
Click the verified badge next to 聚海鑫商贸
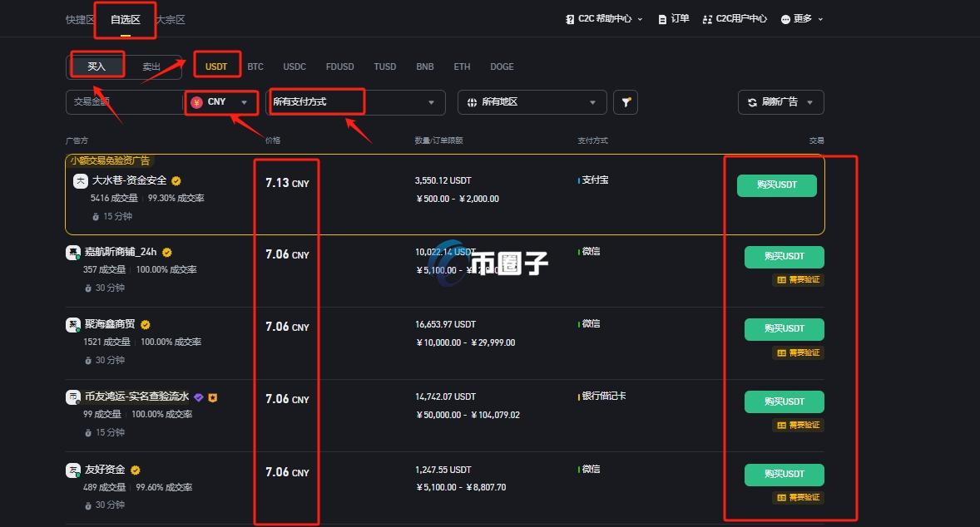coord(144,325)
